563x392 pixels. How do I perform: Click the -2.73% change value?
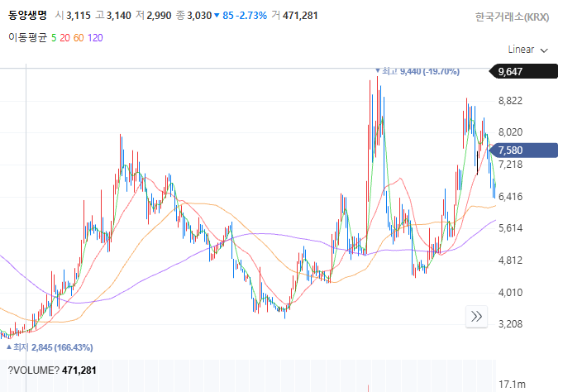(x=251, y=16)
